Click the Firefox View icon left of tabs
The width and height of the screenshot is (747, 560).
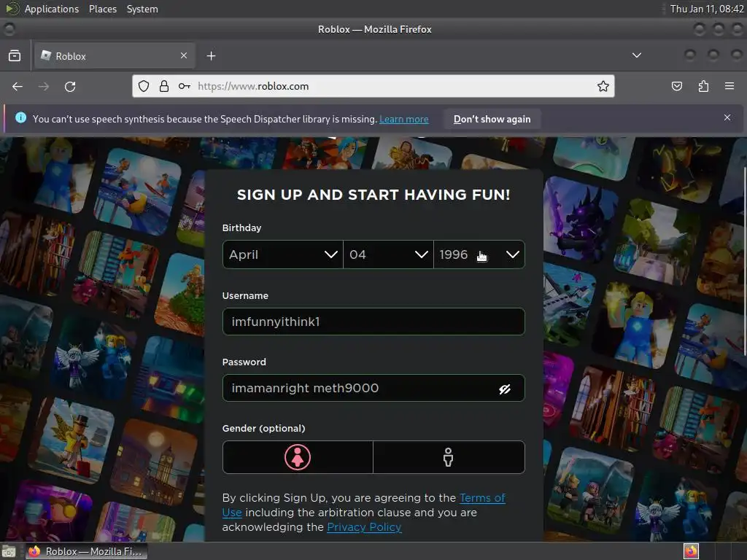pyautogui.click(x=15, y=55)
